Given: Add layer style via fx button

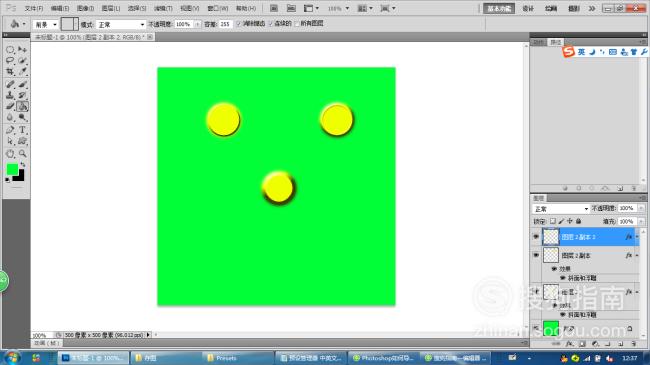Looking at the screenshot, I should [570, 344].
